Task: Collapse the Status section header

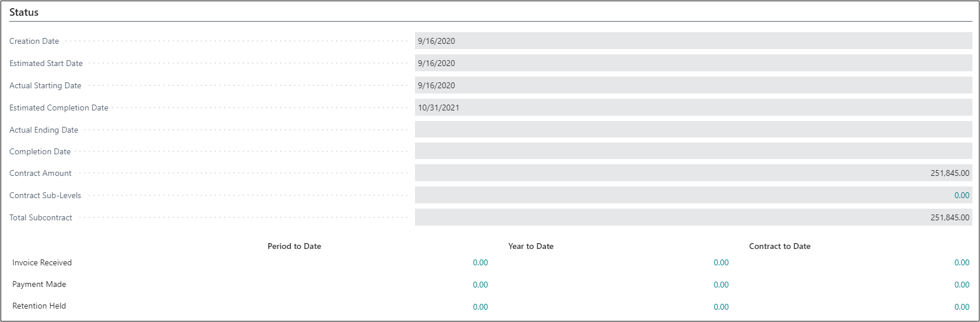Action: 24,12
